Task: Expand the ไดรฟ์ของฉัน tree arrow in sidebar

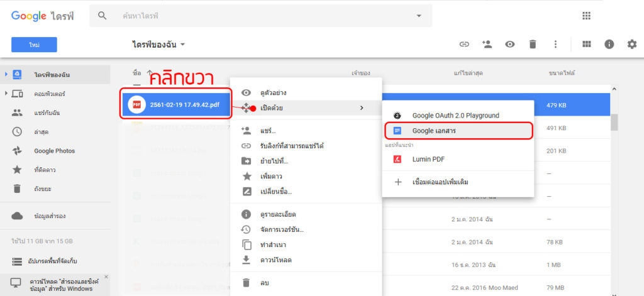Action: [x=6, y=75]
